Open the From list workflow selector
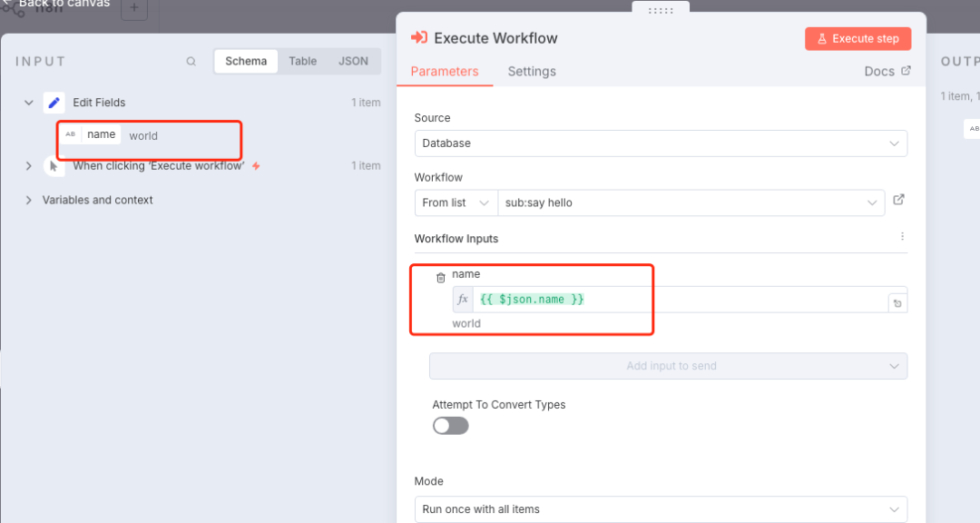Viewport: 980px width, 523px height. point(456,202)
